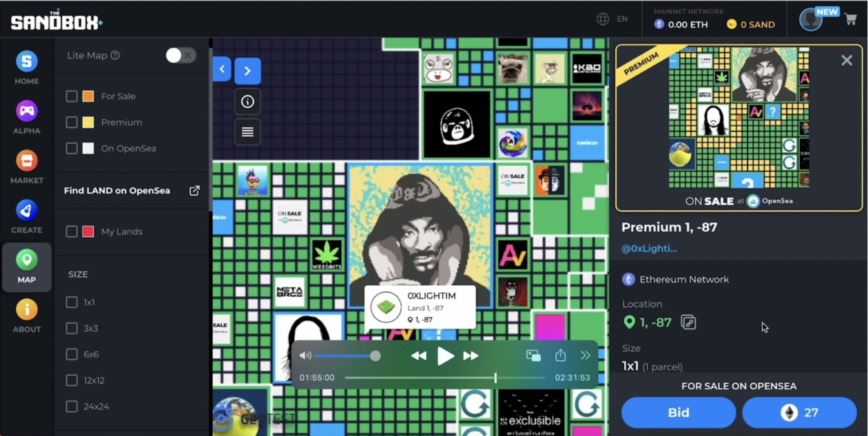This screenshot has width=868, height=436.
Task: Click the Lite Map help icon
Action: [x=115, y=55]
